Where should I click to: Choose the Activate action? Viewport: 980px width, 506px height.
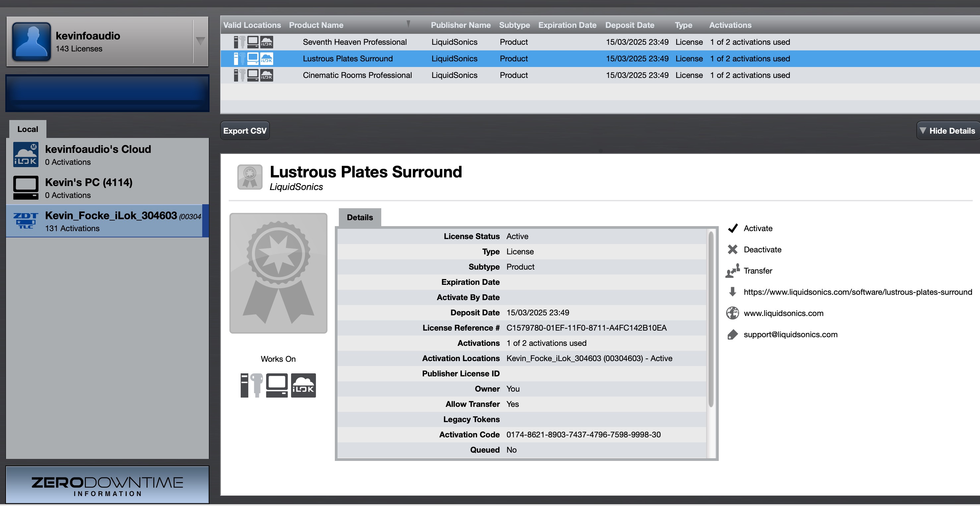(758, 228)
